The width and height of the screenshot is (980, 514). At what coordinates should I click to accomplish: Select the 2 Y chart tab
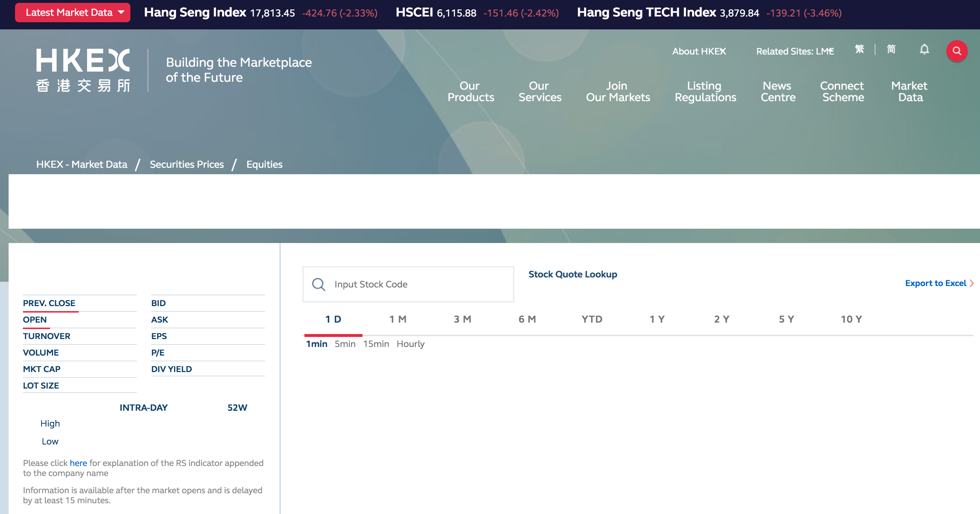pos(722,319)
